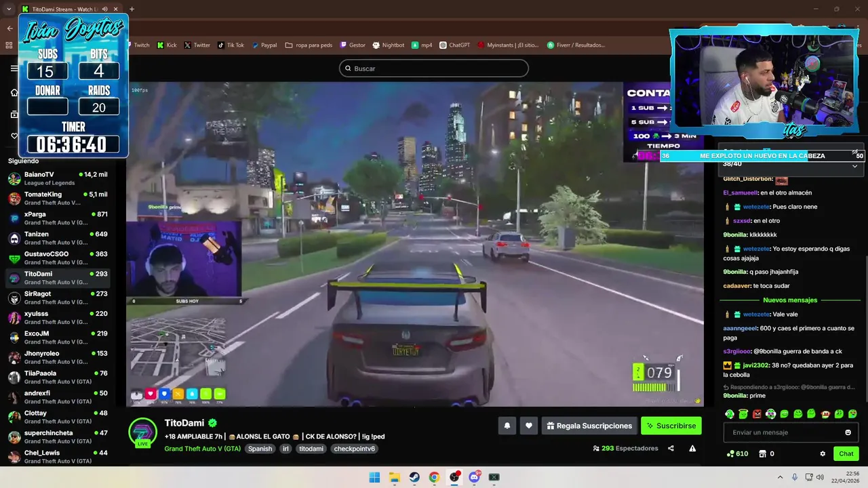This screenshot has width=868, height=488.
Task: Open xyulsss channel in sidebar
Action: tap(58, 318)
